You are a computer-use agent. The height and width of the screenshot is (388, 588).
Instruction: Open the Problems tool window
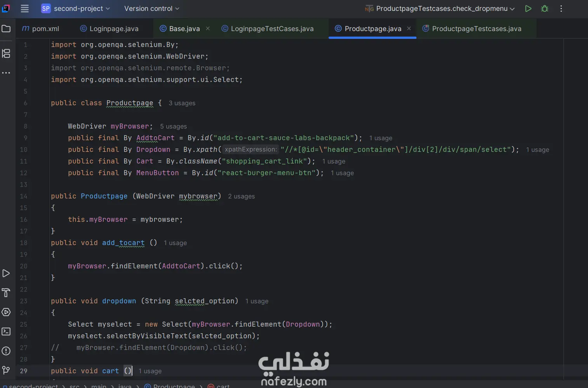(x=6, y=351)
